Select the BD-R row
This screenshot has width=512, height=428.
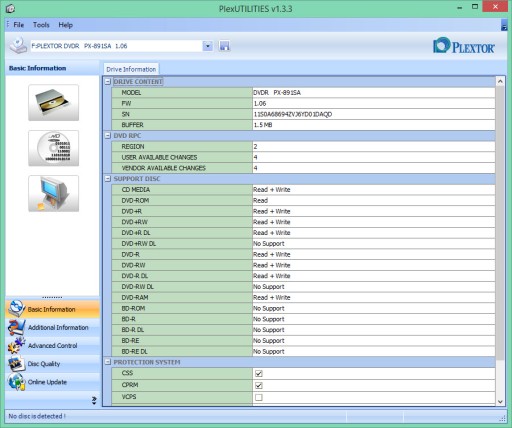pos(303,319)
